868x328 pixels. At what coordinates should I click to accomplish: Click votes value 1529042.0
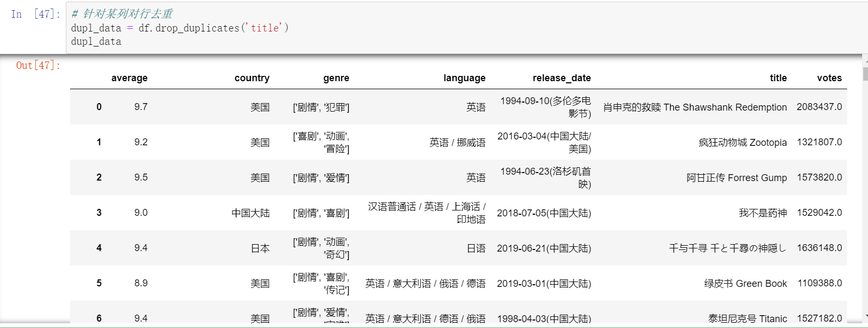(819, 213)
